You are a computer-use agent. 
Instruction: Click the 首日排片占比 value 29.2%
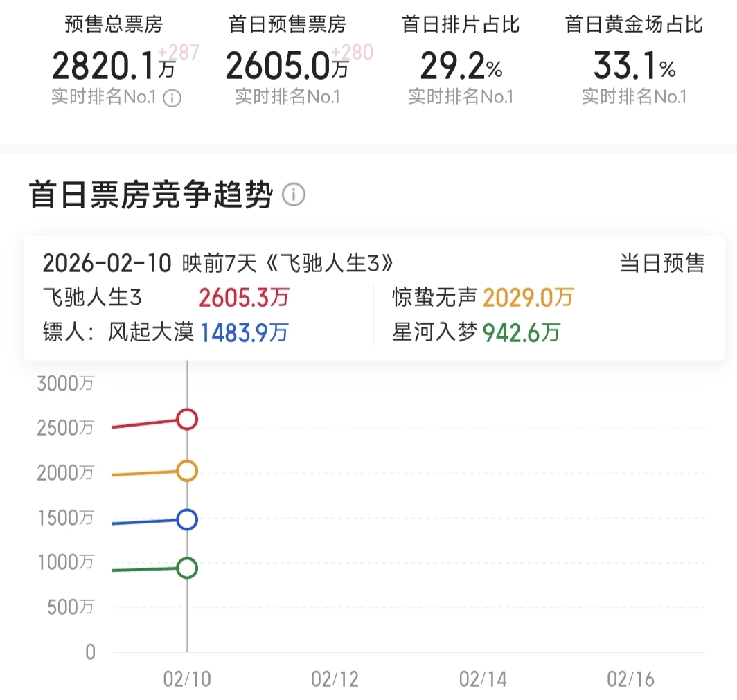coord(461,66)
